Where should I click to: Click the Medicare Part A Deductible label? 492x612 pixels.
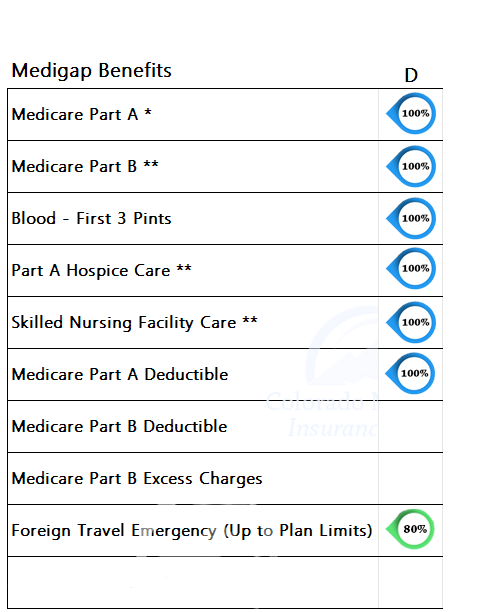(x=120, y=375)
